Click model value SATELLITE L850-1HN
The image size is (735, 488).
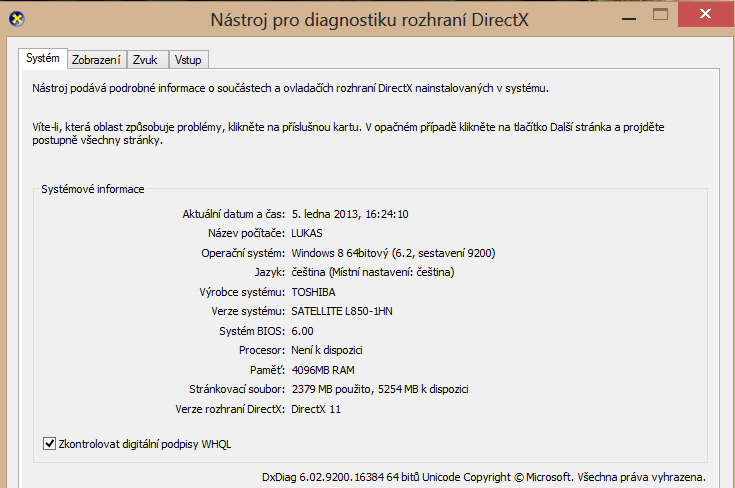coord(342,311)
